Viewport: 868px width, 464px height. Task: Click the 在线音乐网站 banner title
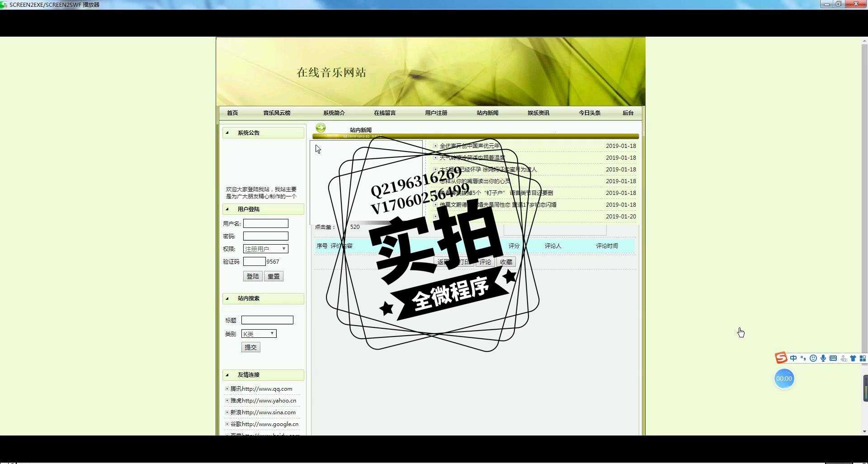pyautogui.click(x=331, y=72)
